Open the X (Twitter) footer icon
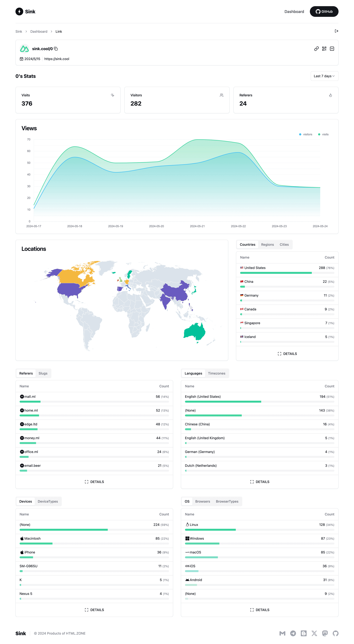This screenshot has width=354, height=644. pos(314,633)
